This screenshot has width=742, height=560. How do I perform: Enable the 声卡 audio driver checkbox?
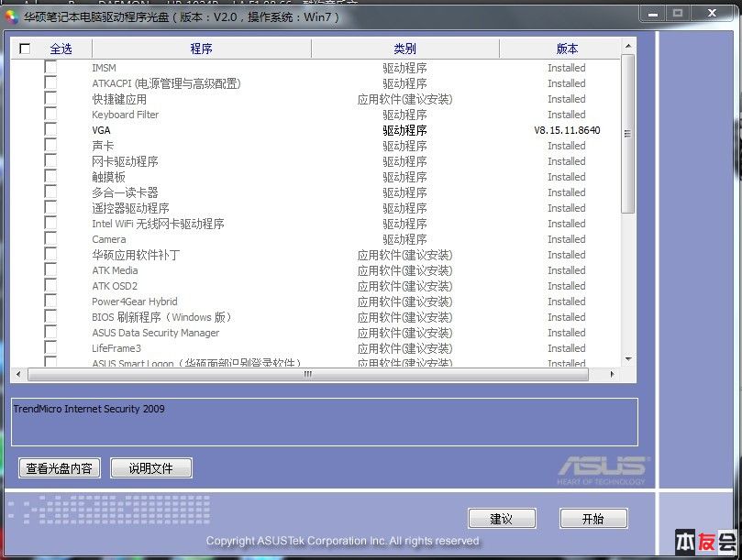tap(50, 146)
